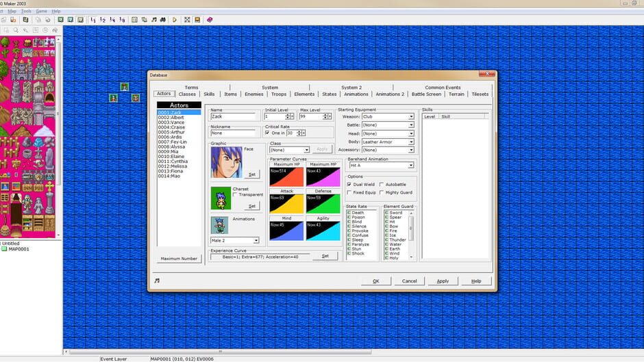
Task: Enable the Mighty Guard option
Action: tap(382, 192)
